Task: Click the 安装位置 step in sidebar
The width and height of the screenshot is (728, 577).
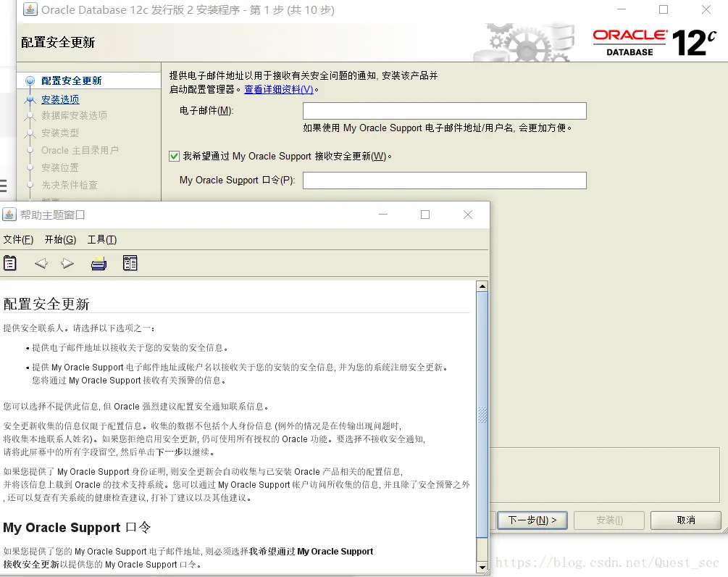Action: click(x=60, y=167)
